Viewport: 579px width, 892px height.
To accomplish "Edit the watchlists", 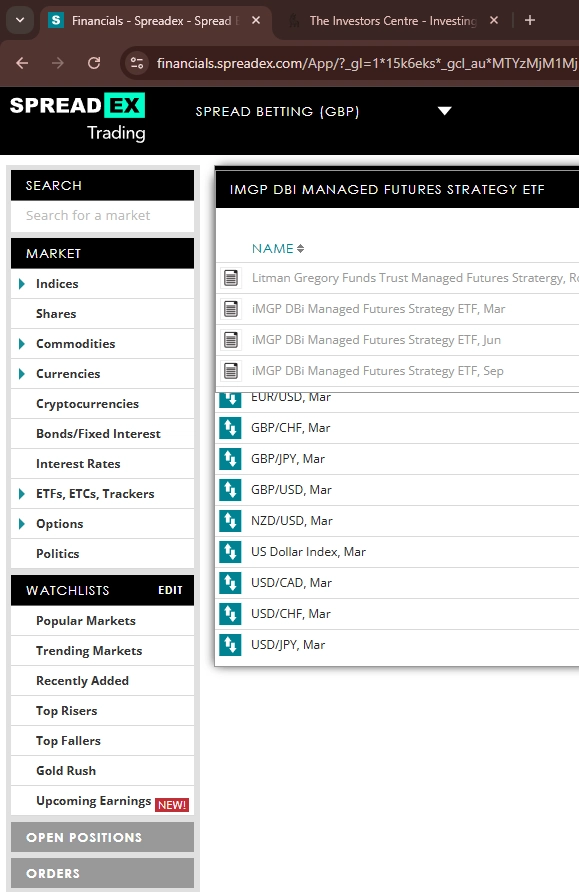I will point(170,590).
